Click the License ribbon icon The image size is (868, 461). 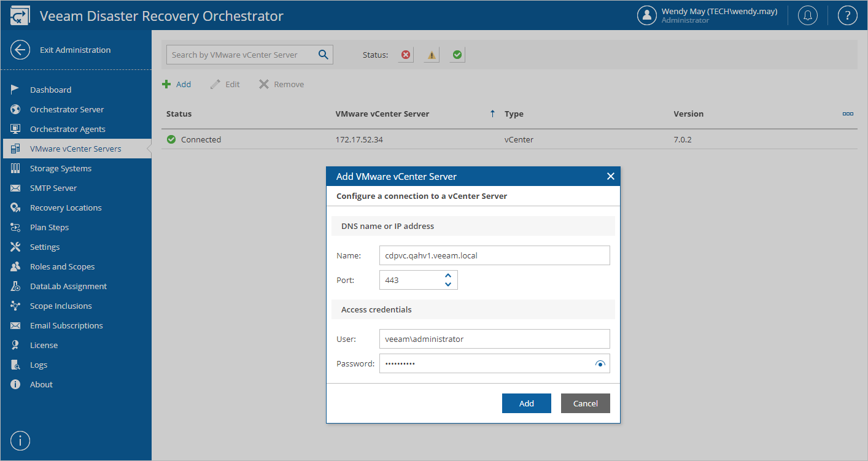(16, 345)
